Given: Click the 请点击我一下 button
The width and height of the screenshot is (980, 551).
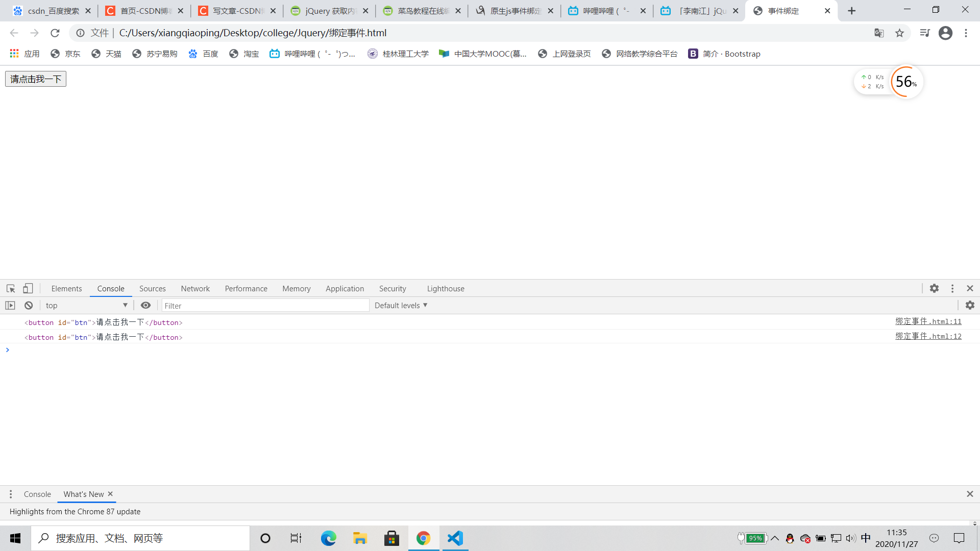Looking at the screenshot, I should click(36, 79).
